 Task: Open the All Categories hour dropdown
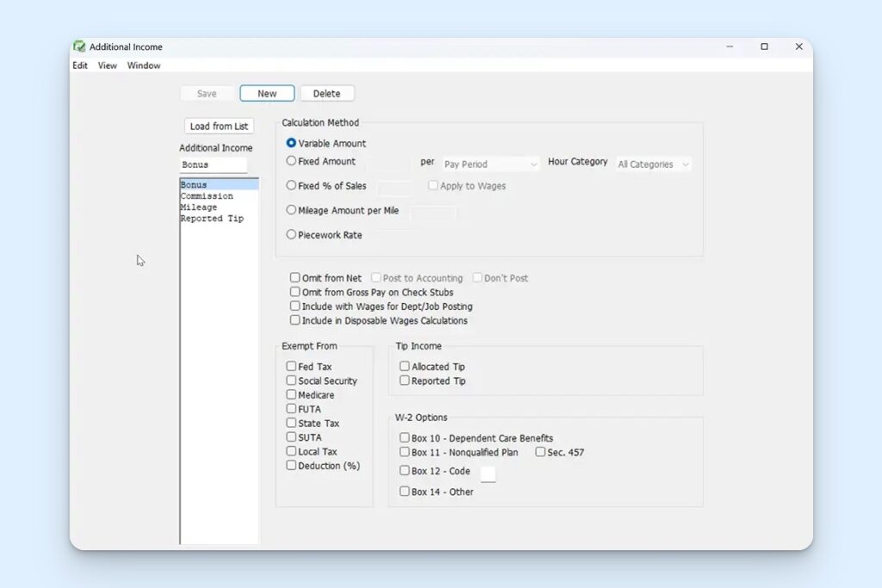[x=653, y=164]
